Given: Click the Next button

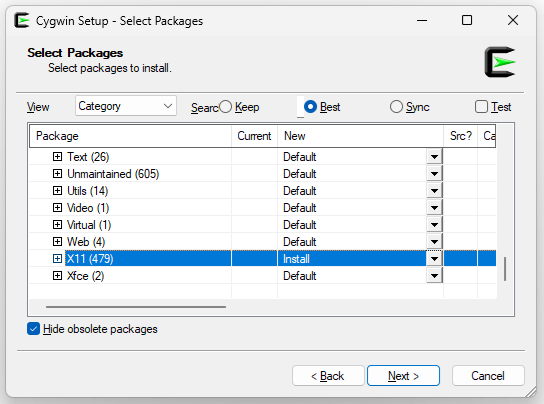Looking at the screenshot, I should click(403, 376).
